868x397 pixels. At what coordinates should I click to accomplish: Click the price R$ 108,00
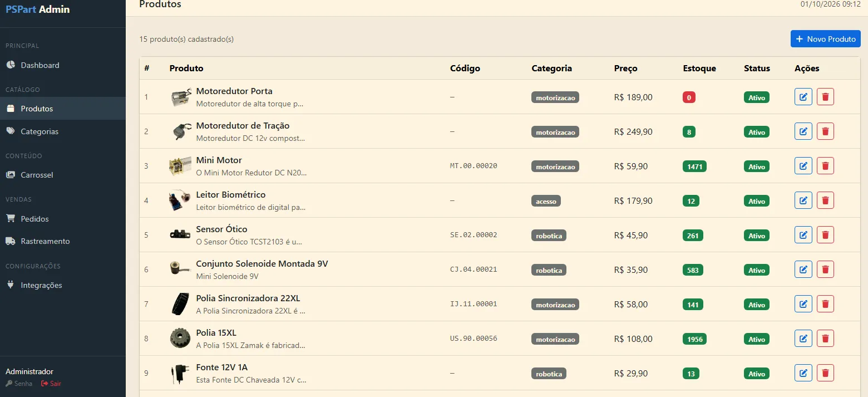633,339
